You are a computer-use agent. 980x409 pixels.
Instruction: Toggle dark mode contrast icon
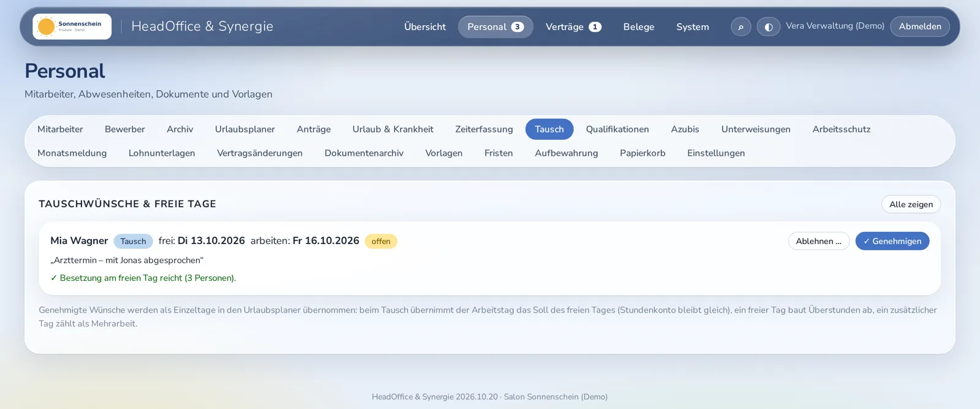tap(768, 26)
